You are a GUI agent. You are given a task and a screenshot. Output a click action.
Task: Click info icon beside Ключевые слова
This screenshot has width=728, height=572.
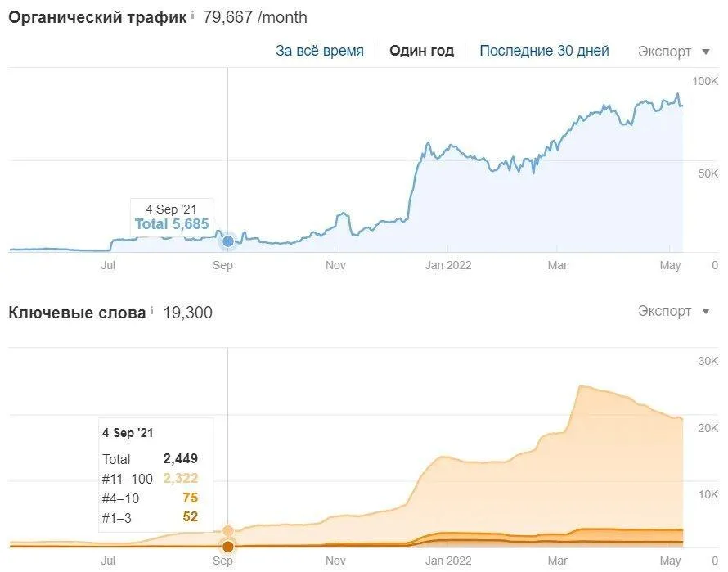coord(151,311)
